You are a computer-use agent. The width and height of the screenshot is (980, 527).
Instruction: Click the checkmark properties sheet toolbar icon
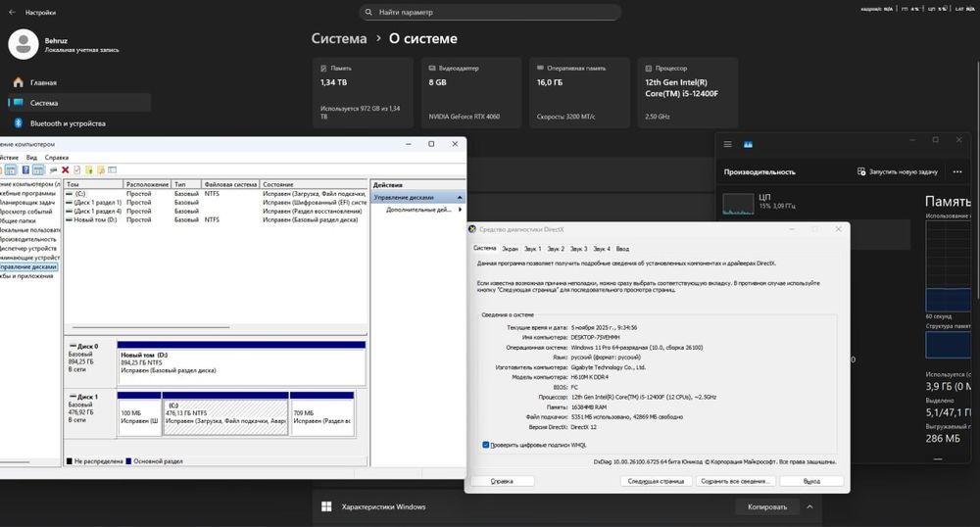pos(76,169)
